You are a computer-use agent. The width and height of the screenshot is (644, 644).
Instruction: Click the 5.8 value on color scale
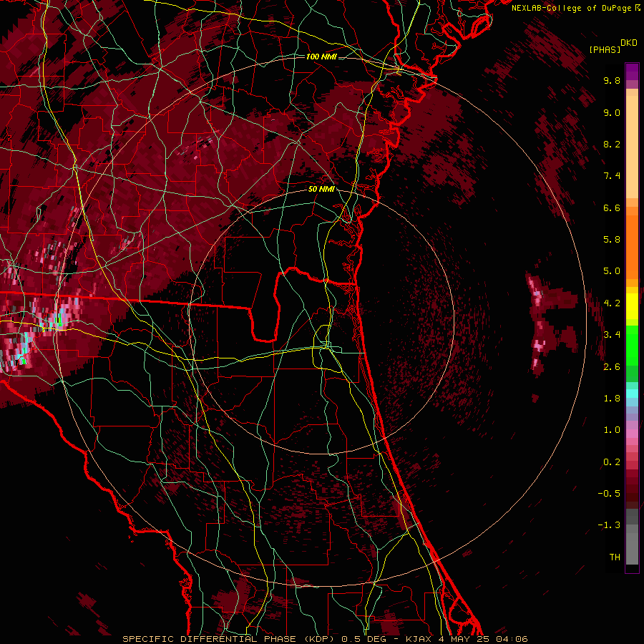(x=612, y=240)
